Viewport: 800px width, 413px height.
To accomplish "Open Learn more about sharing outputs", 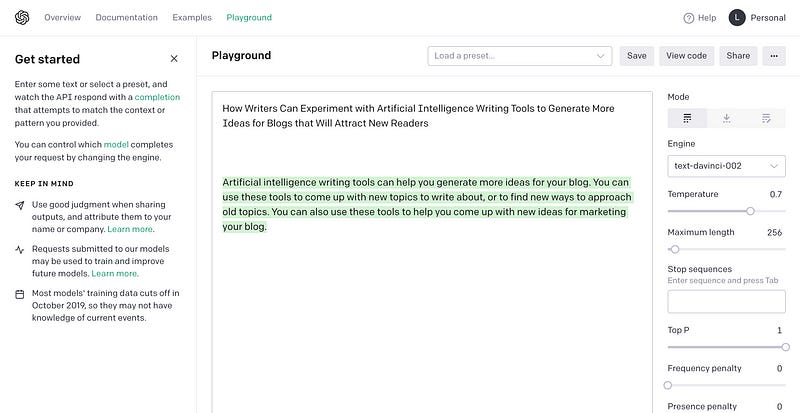I will 130,229.
